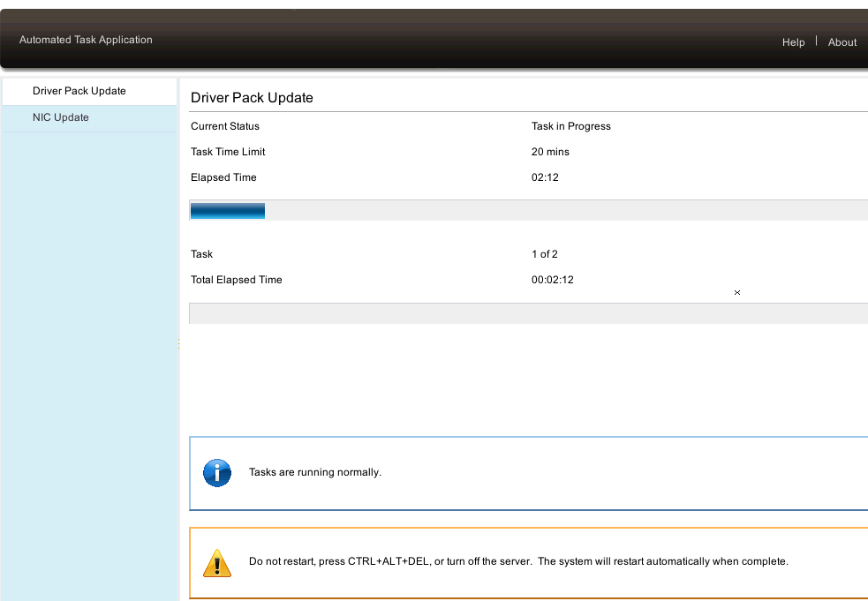Viewport: 868px width, 601px height.
Task: Click the "Task in Progress" status value
Action: [x=570, y=126]
